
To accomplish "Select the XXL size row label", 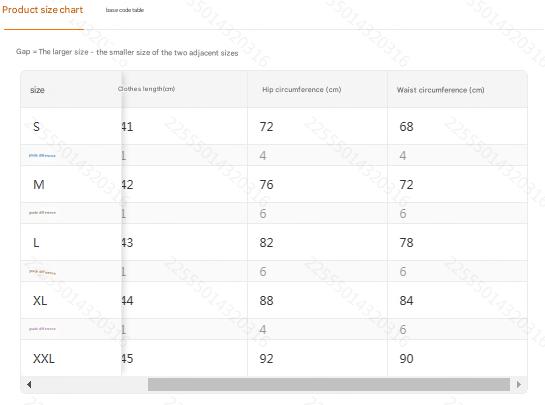I will coord(44,359).
